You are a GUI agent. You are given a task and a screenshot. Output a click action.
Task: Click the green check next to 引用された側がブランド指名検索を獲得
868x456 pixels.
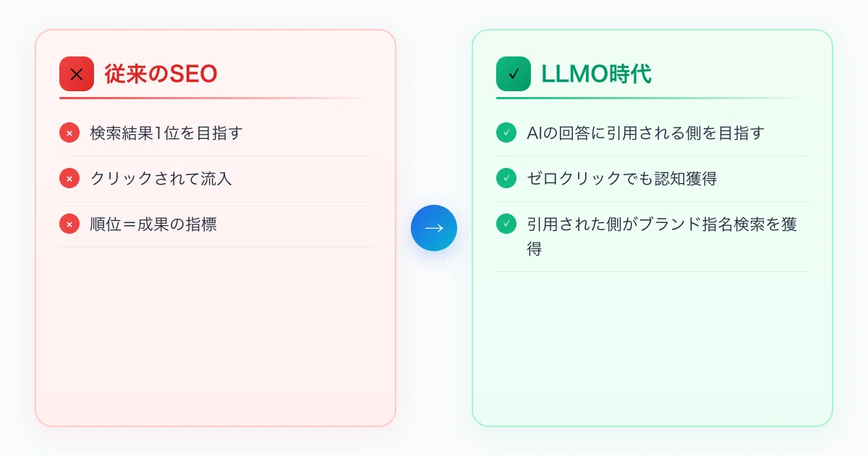coord(506,224)
